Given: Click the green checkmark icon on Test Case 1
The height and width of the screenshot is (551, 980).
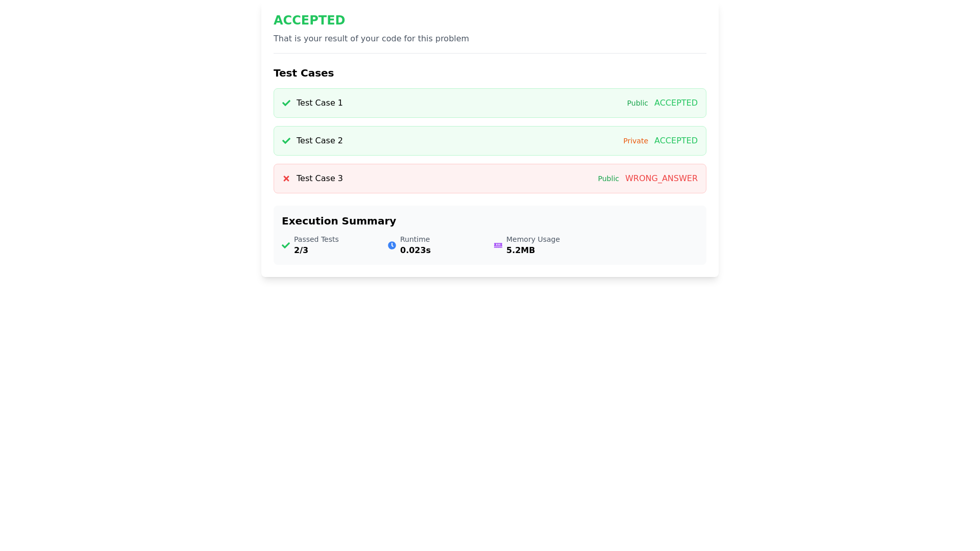Looking at the screenshot, I should tap(286, 103).
